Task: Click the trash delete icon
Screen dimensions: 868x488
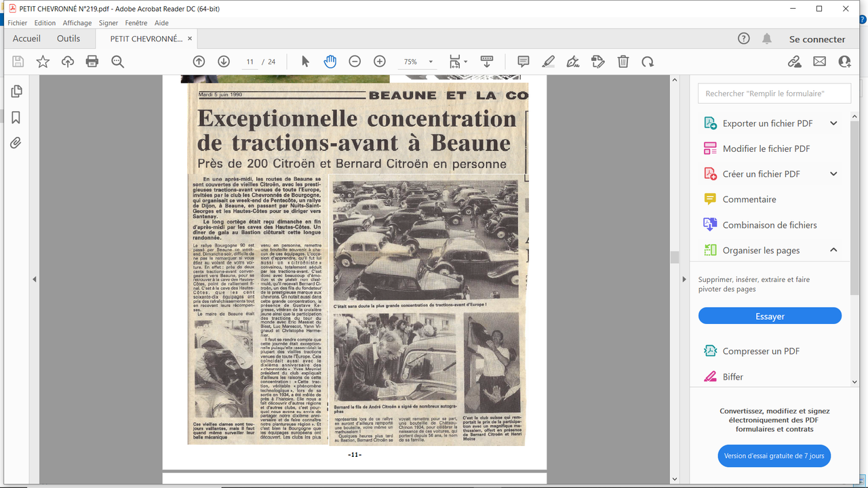Action: [x=623, y=62]
